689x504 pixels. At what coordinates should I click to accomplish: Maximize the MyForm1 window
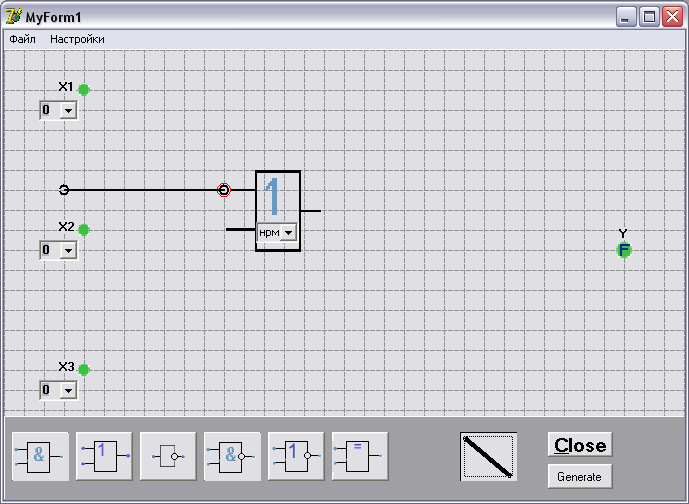(649, 17)
